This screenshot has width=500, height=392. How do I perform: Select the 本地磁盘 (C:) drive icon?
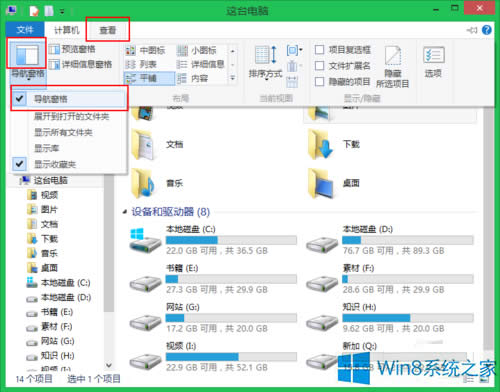click(x=145, y=241)
